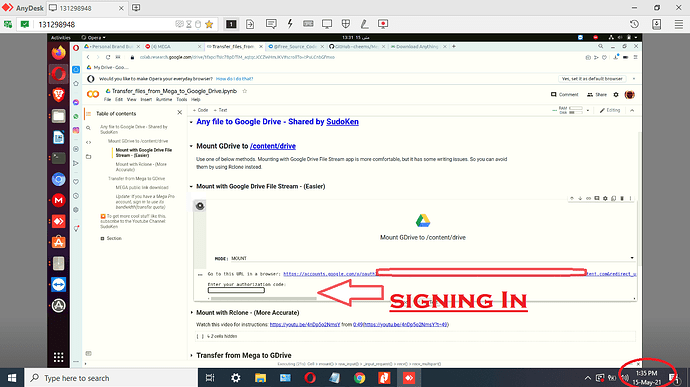Click authorization code input field
The width and height of the screenshot is (690, 387).
236,290
